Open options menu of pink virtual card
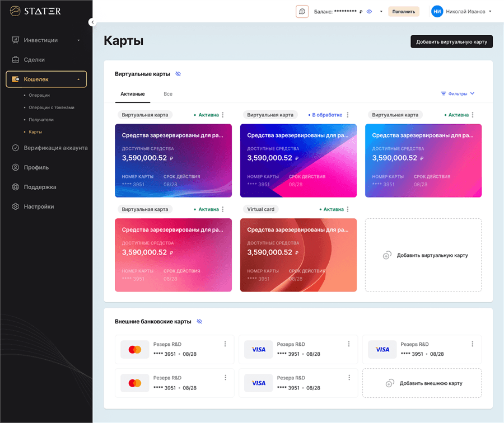Image resolution: width=504 pixels, height=423 pixels. tap(223, 209)
